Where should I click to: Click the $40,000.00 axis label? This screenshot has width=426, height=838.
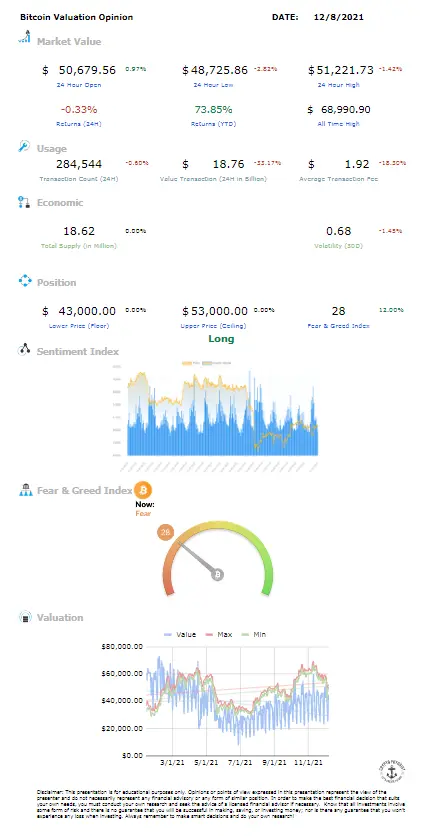click(x=122, y=701)
